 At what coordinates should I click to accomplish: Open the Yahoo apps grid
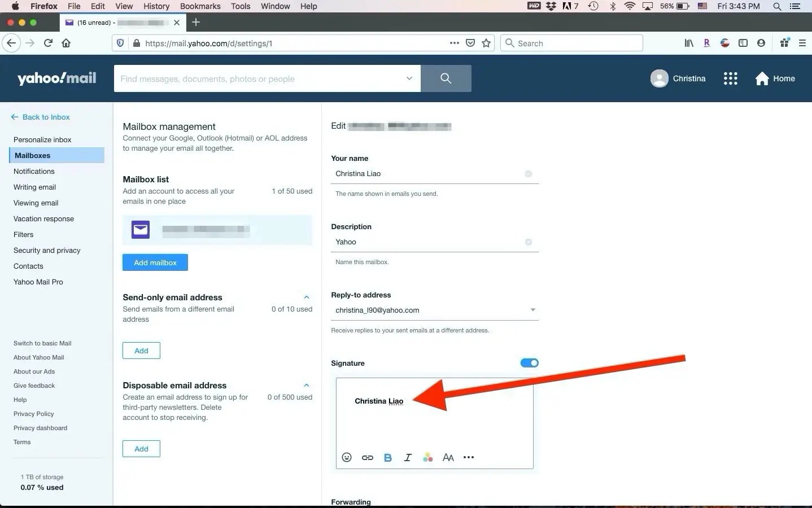(x=731, y=78)
